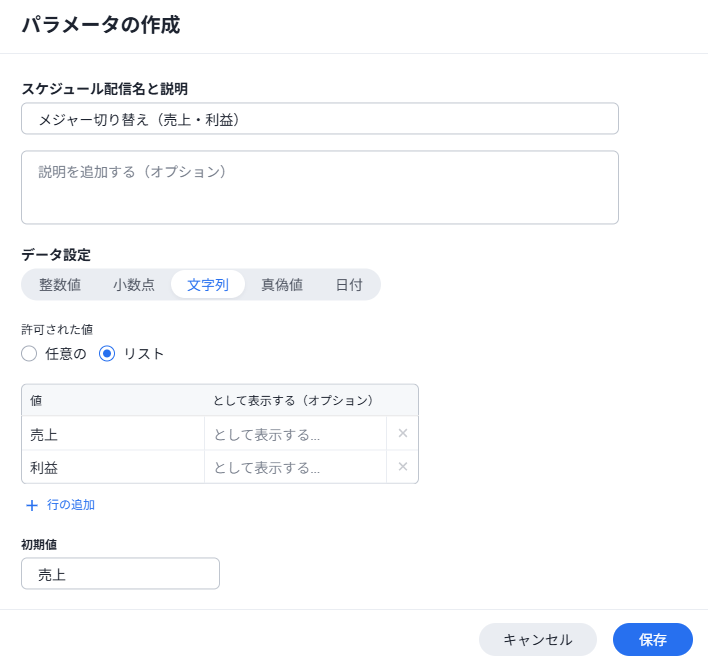Click the 保存 button

(x=652, y=640)
